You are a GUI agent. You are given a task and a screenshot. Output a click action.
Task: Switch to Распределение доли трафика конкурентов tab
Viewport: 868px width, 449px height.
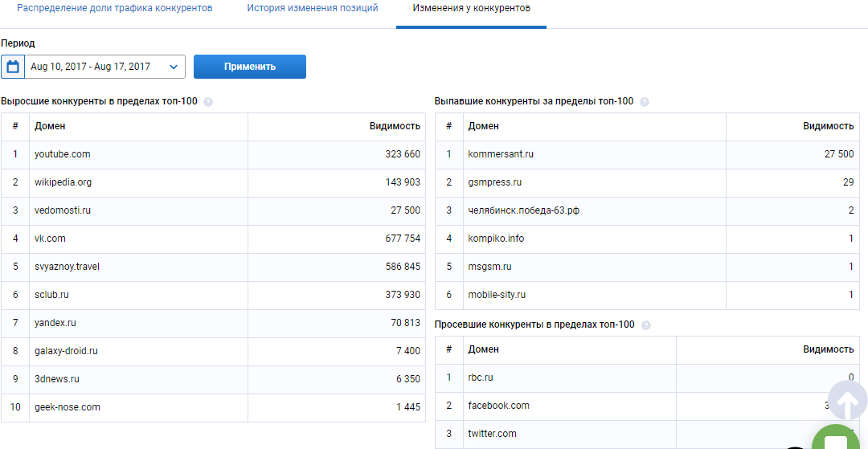pyautogui.click(x=115, y=9)
